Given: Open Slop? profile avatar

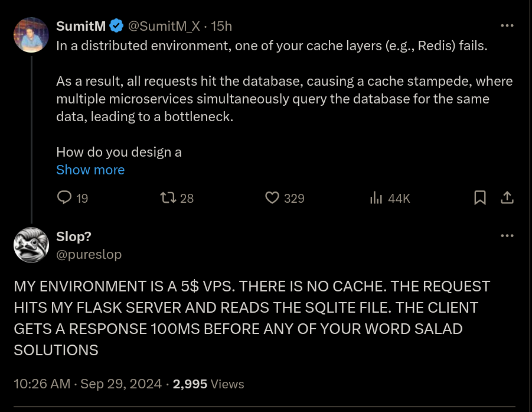Looking at the screenshot, I should point(31,245).
